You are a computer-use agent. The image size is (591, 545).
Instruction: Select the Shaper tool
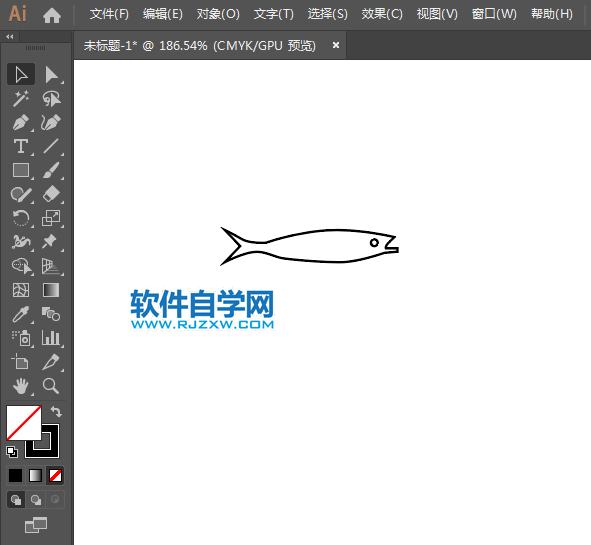[21, 194]
